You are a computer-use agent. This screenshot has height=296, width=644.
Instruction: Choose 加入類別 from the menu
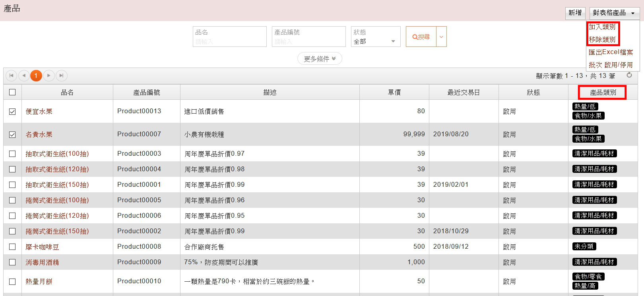(602, 27)
